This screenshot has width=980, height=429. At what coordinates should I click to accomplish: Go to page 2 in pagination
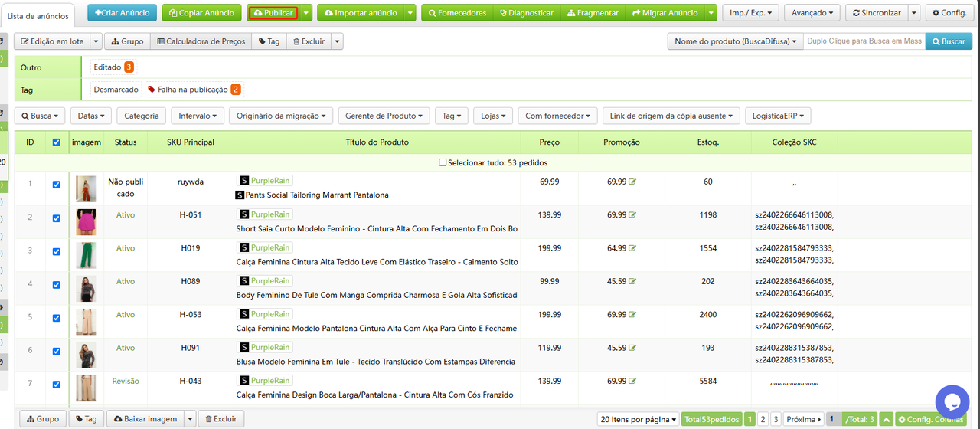[x=763, y=419]
